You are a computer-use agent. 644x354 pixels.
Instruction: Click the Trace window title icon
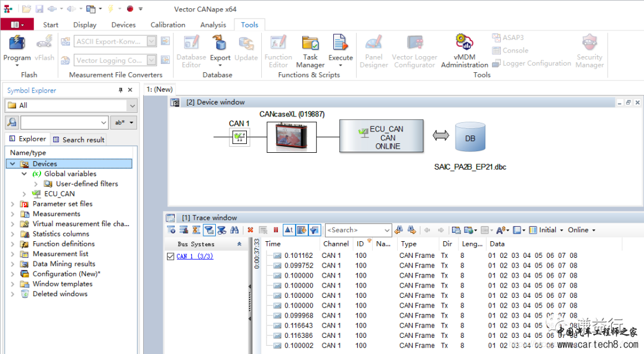(171, 218)
